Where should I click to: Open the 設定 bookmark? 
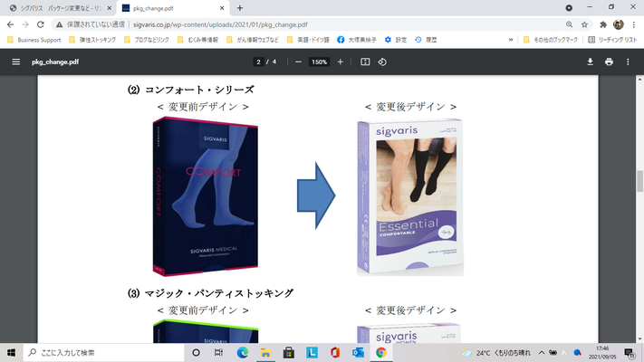[396, 40]
